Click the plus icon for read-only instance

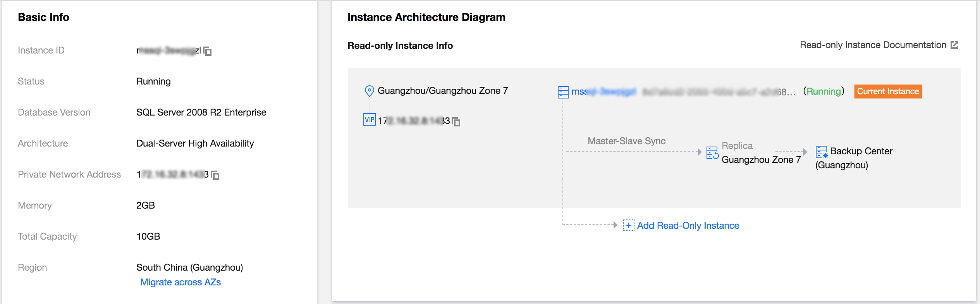[628, 225]
